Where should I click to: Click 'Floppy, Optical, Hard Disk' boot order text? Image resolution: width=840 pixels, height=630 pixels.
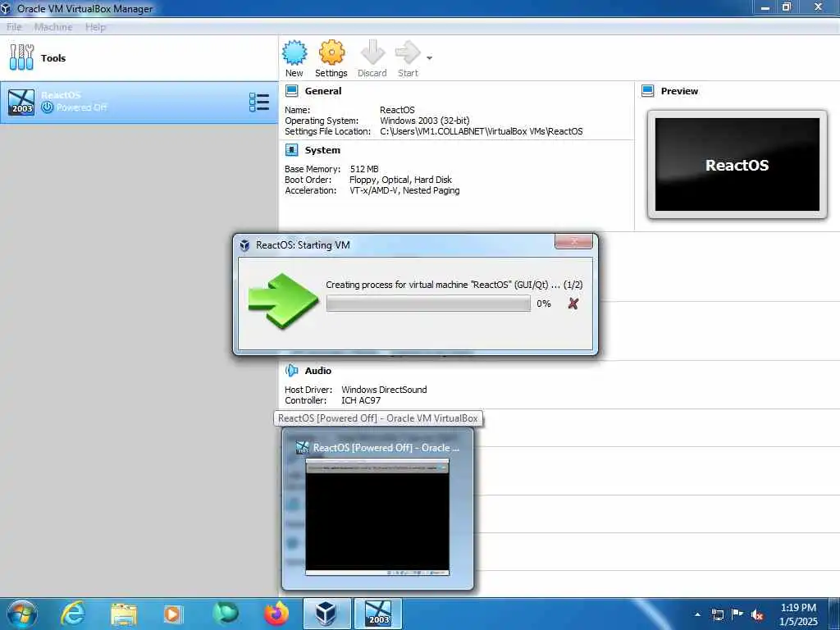[400, 180]
